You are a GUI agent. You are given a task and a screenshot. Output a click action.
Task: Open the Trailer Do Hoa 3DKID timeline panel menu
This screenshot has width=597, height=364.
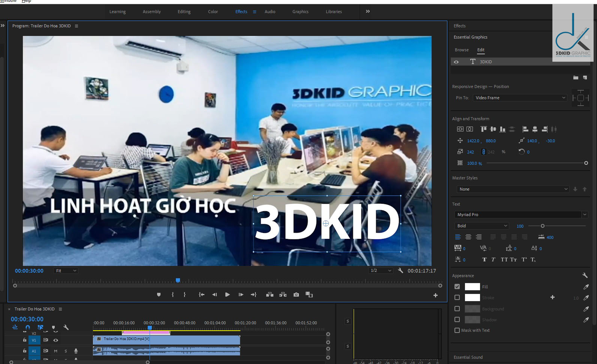pos(60,309)
